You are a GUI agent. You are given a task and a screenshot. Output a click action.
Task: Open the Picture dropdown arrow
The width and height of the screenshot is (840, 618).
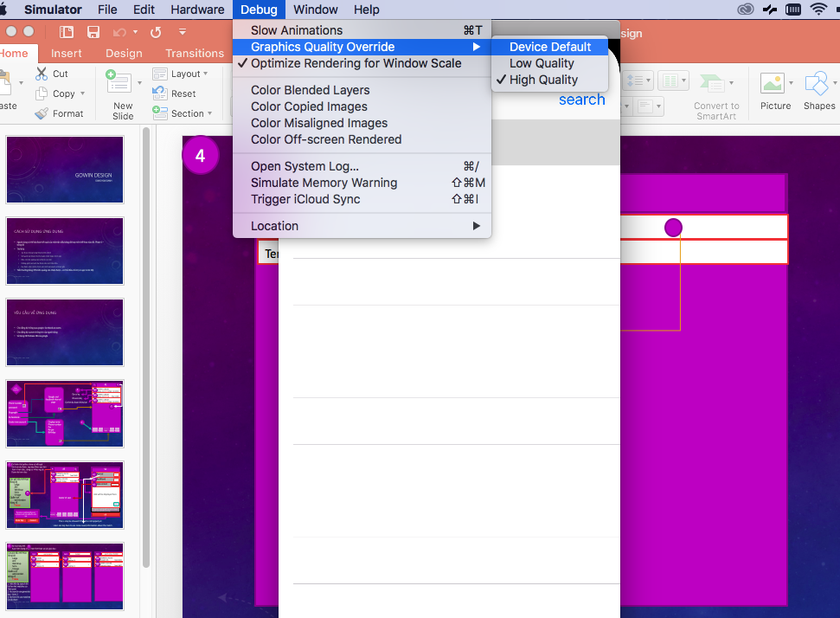[x=791, y=82]
